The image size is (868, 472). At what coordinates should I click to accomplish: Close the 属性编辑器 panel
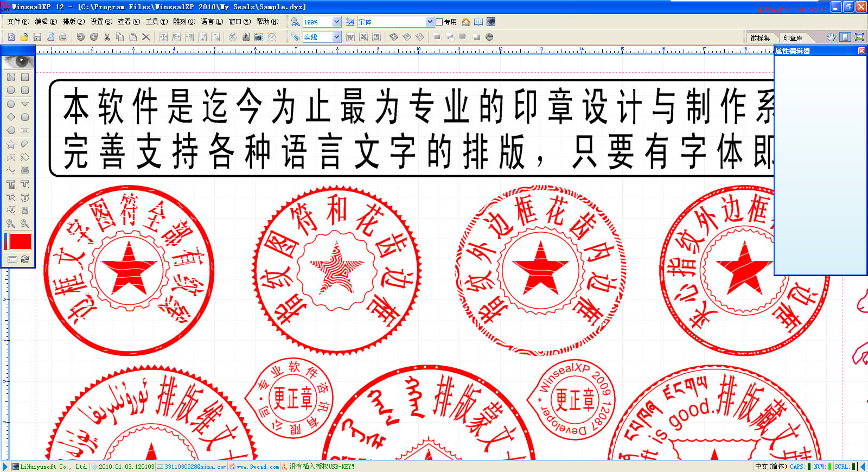(x=861, y=50)
